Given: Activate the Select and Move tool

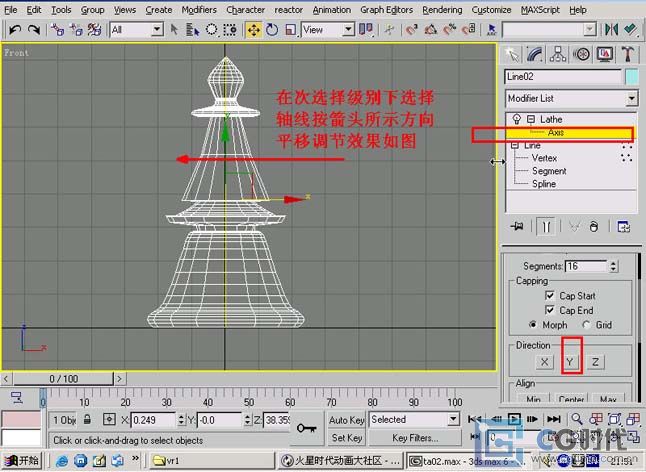Looking at the screenshot, I should tap(254, 30).
